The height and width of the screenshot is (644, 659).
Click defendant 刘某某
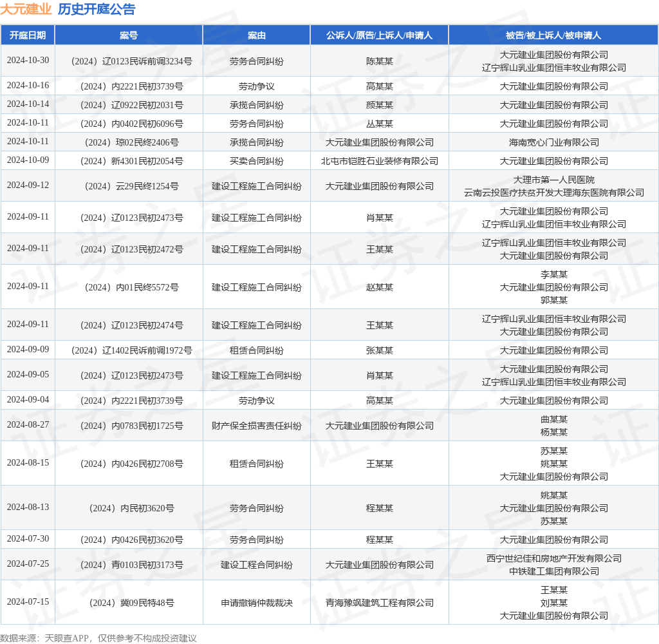[554, 603]
